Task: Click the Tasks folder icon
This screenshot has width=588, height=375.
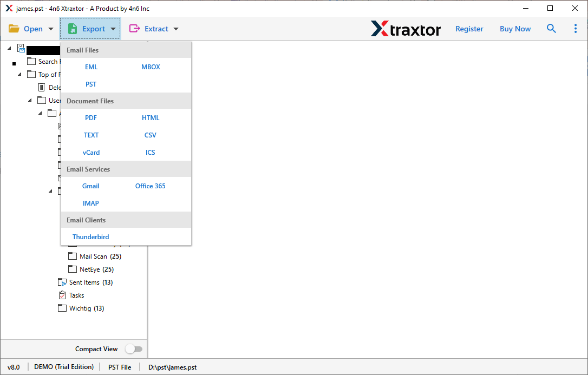Action: 63,295
